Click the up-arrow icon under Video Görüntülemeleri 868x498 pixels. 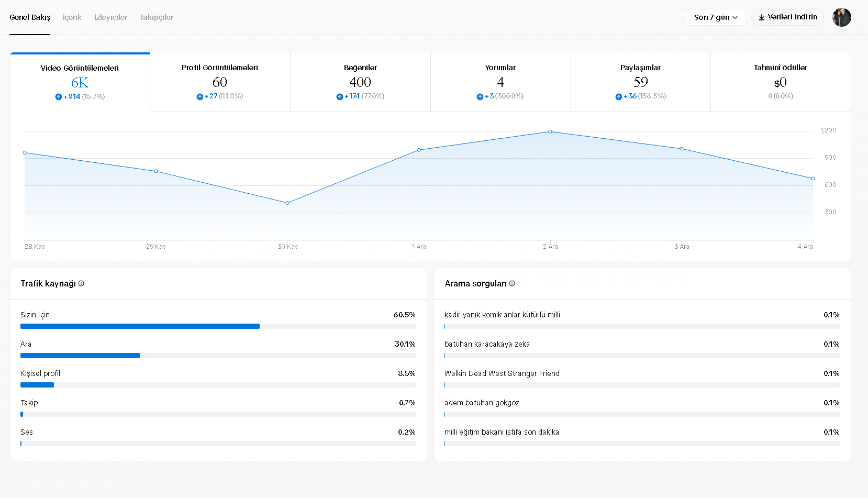(x=59, y=97)
